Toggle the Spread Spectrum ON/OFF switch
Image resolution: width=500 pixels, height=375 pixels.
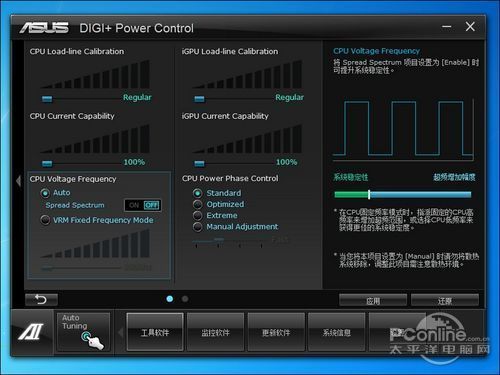[x=143, y=205]
